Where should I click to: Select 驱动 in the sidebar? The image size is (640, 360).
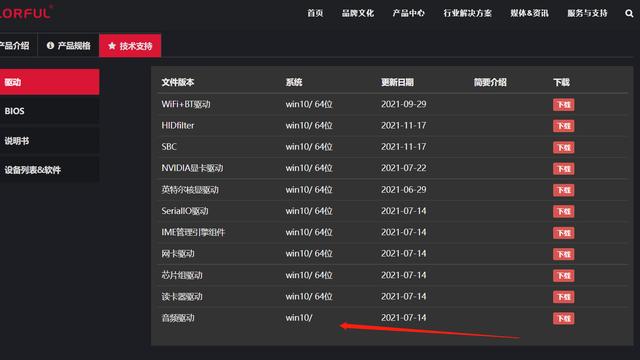49,82
